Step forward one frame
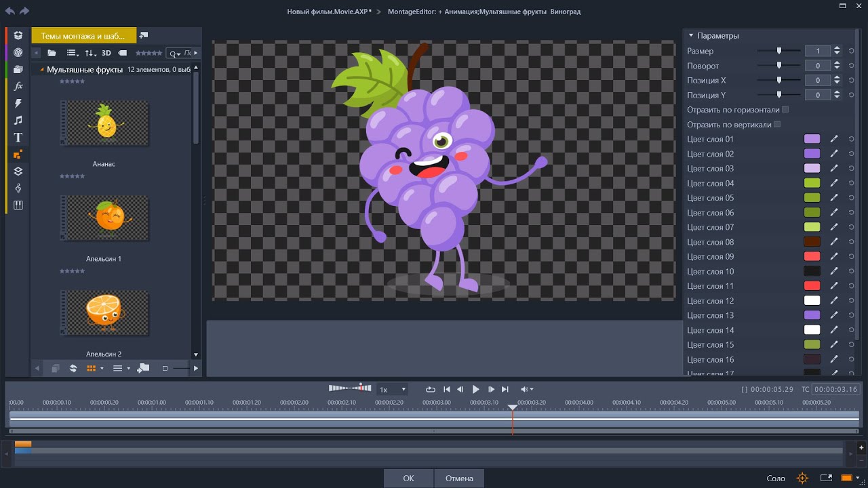Viewport: 868px width, 488px height. point(492,390)
